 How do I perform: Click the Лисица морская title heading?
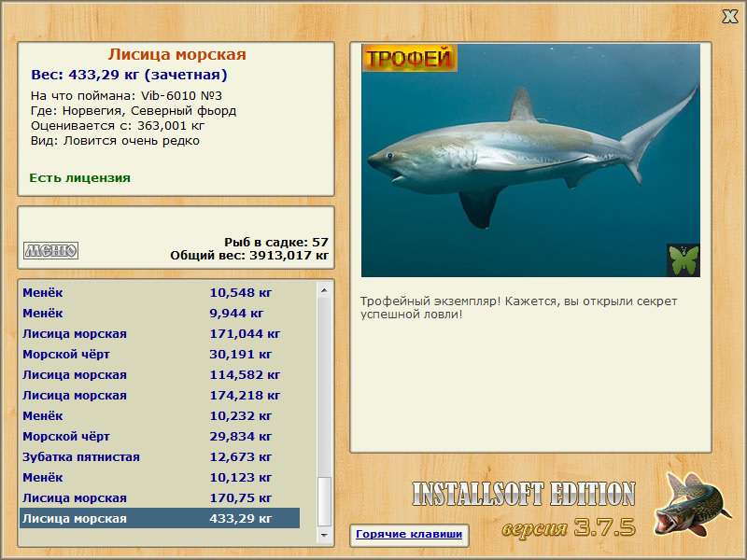176,54
